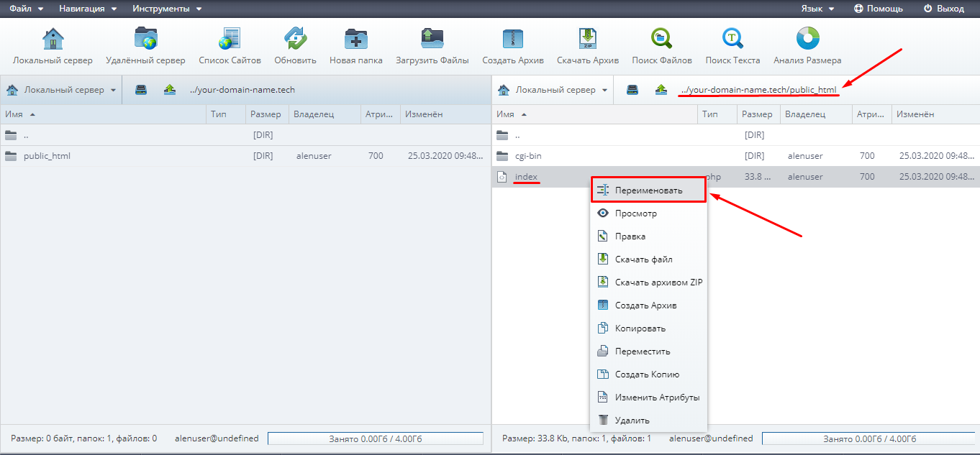Click Загрузить Файлы upload icon
Screen dimensions: 980x455
pos(432,46)
